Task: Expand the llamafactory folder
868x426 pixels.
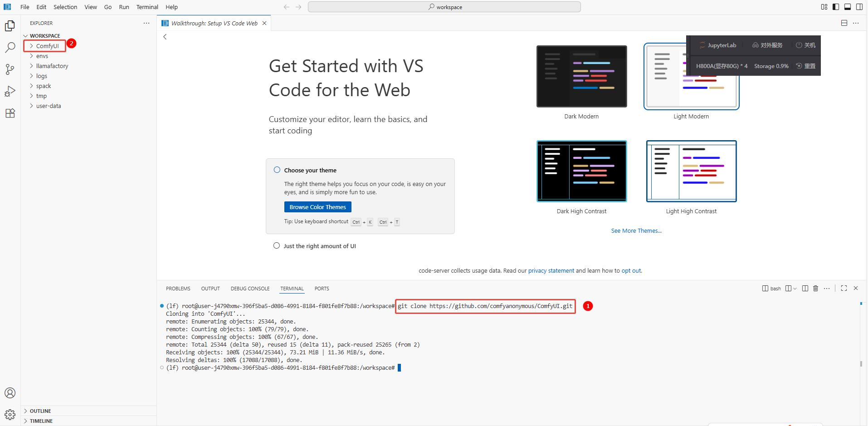Action: (x=52, y=66)
